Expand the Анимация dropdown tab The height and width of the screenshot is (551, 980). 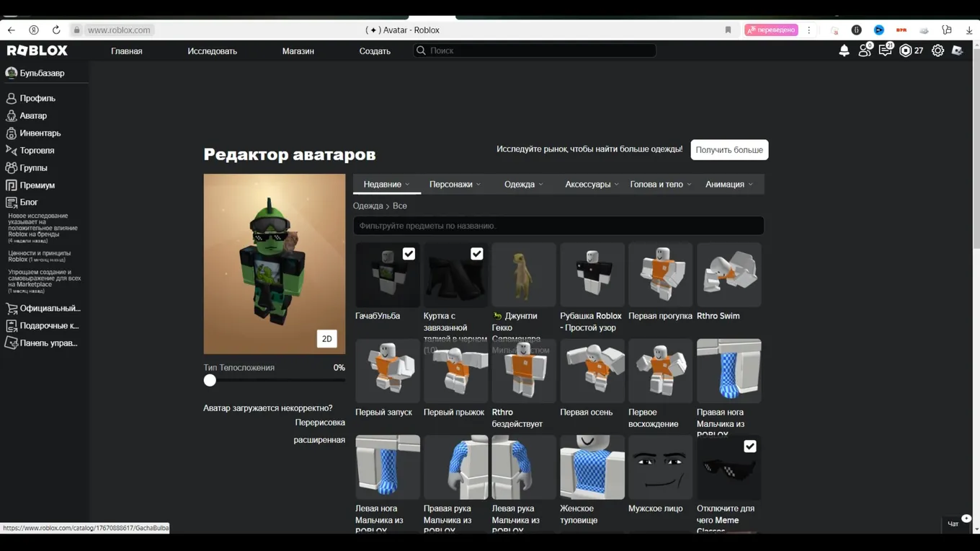[x=729, y=184]
